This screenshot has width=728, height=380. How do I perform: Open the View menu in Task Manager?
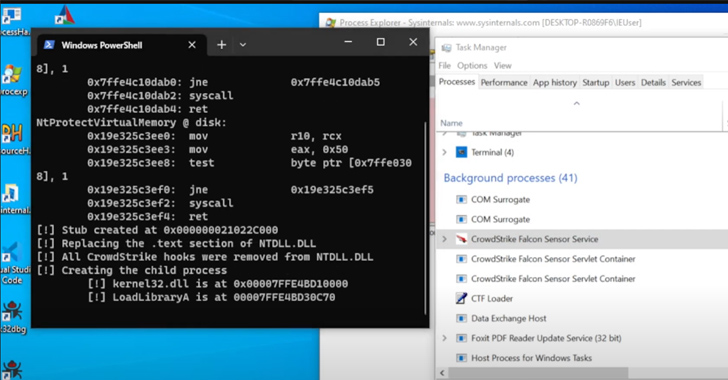pos(502,66)
